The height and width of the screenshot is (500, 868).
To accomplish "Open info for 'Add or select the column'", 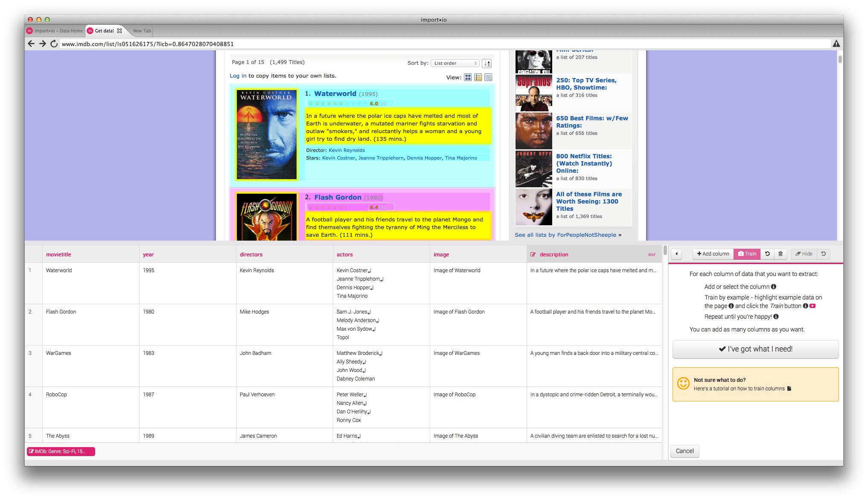I will pyautogui.click(x=774, y=287).
